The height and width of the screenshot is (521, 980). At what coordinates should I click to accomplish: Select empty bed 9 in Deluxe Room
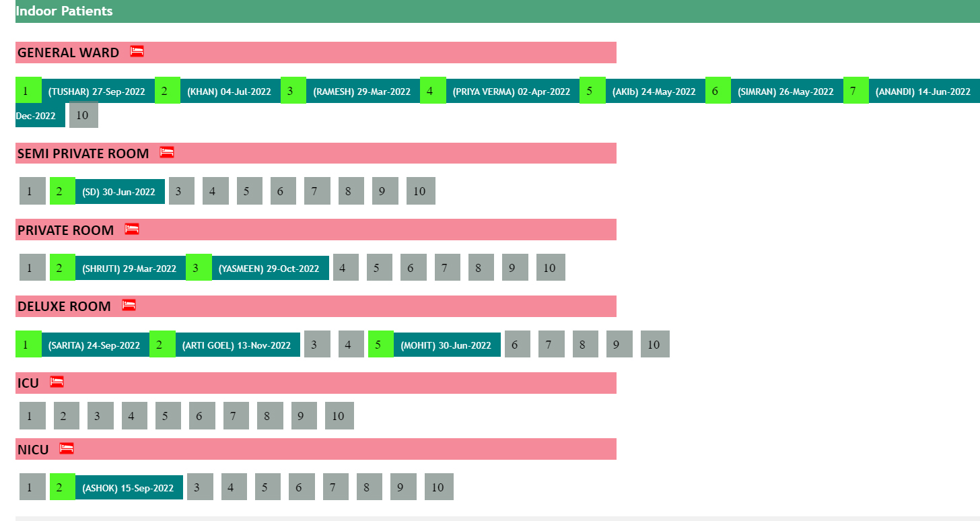619,344
